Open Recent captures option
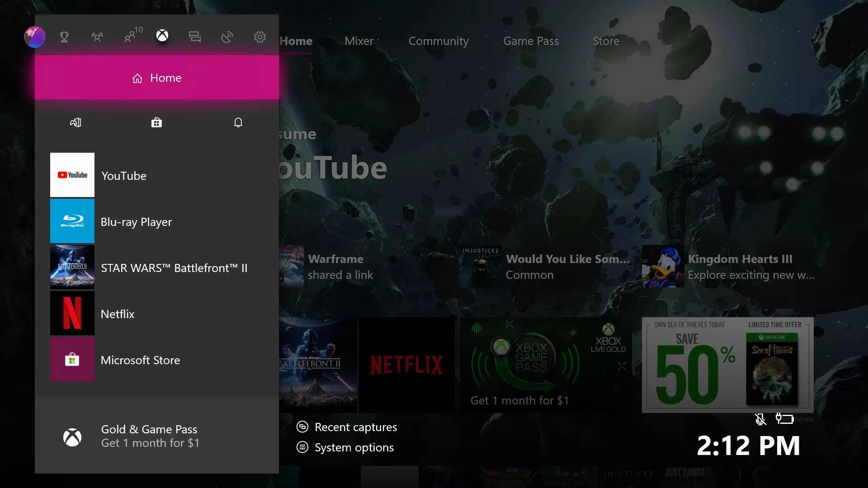Viewport: 868px width, 488px height. [x=347, y=427]
